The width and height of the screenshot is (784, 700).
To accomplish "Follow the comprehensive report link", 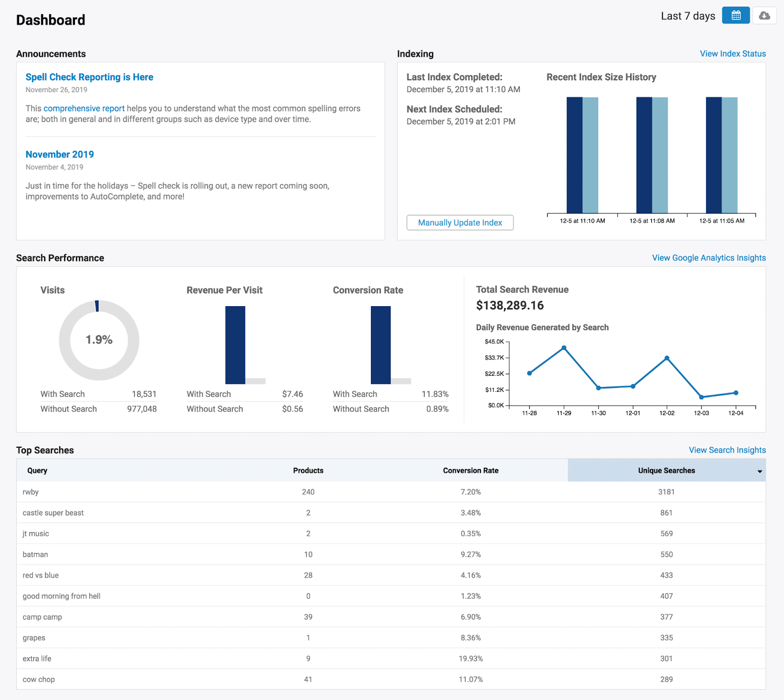I will (84, 108).
